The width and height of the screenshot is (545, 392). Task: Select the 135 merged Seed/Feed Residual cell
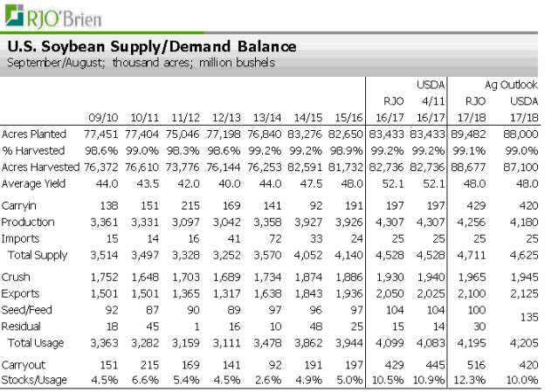[x=528, y=316]
